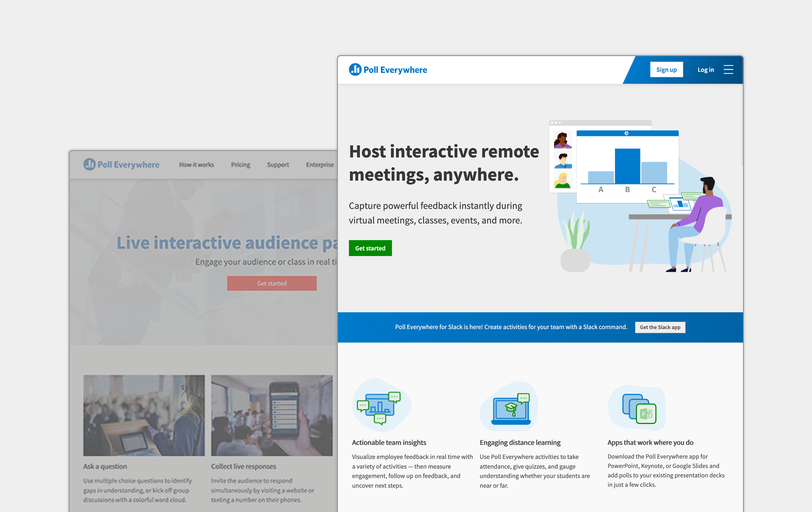Open Enterprise in back window nav
Screen dimensions: 812x512
tap(320, 164)
